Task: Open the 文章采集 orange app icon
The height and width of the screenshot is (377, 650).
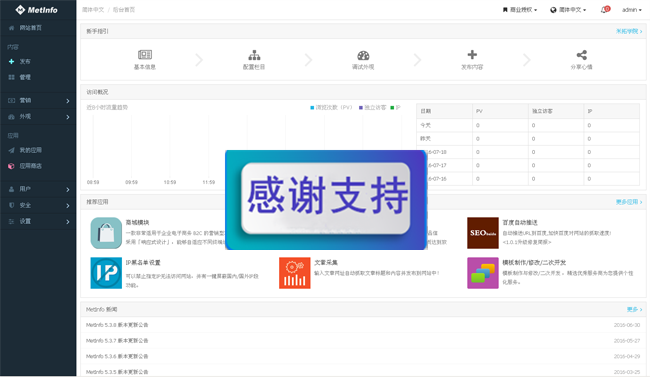Action: tap(295, 273)
